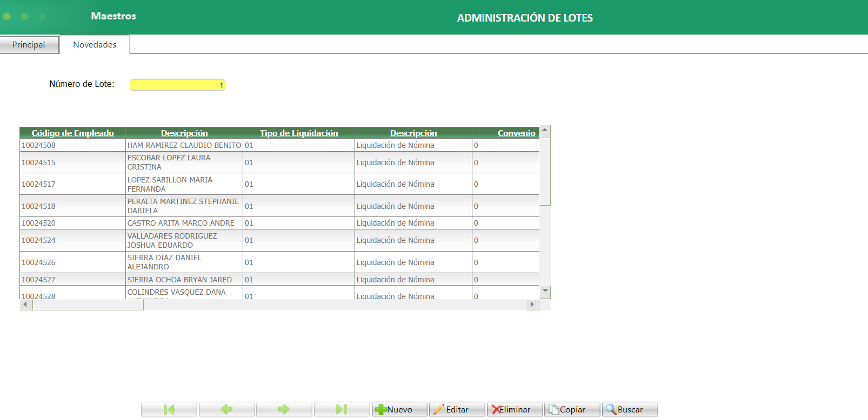Delete record using Eliminar button
The image size is (868, 420).
[x=515, y=409]
